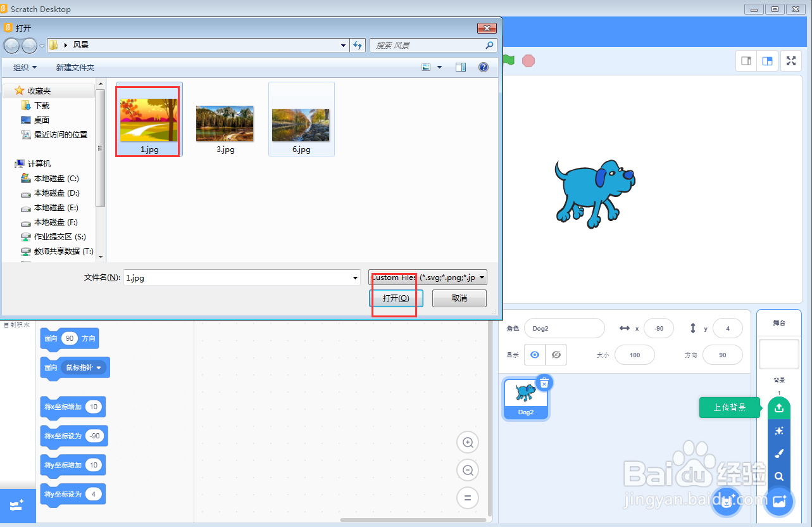This screenshot has width=812, height=527.
Task: Select the stage backdrop thumbnail
Action: 779,353
